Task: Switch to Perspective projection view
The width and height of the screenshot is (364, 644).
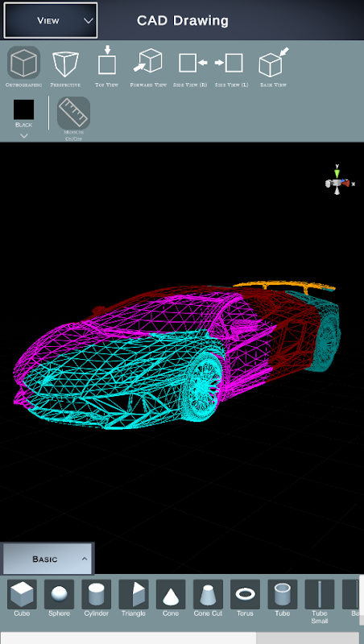Action: click(65, 64)
